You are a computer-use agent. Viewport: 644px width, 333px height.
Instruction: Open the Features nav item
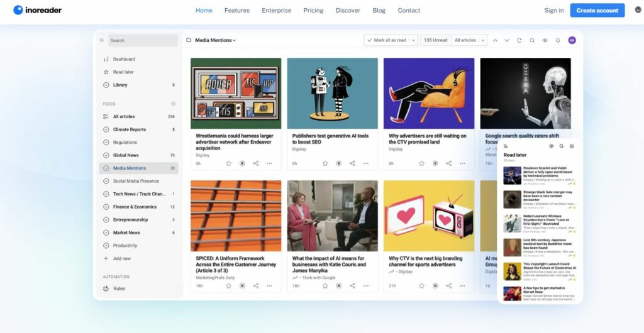pos(237,10)
